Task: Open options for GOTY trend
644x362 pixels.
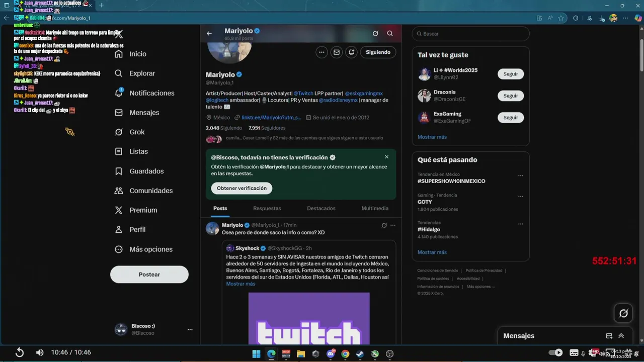Action: coord(521,196)
